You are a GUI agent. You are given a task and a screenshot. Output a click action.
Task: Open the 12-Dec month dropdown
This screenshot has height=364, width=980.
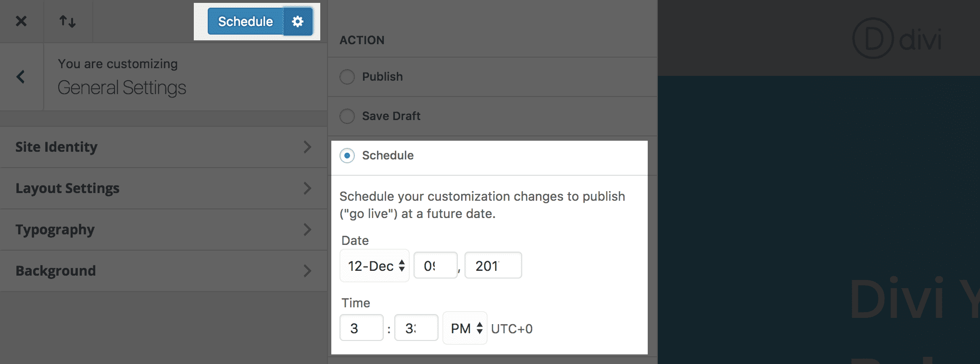pos(374,266)
